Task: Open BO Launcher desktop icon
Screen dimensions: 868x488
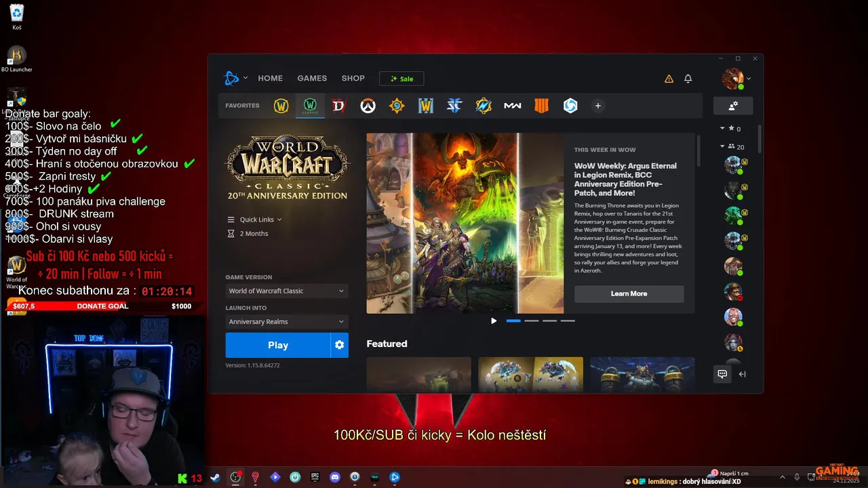Action: 16,60
